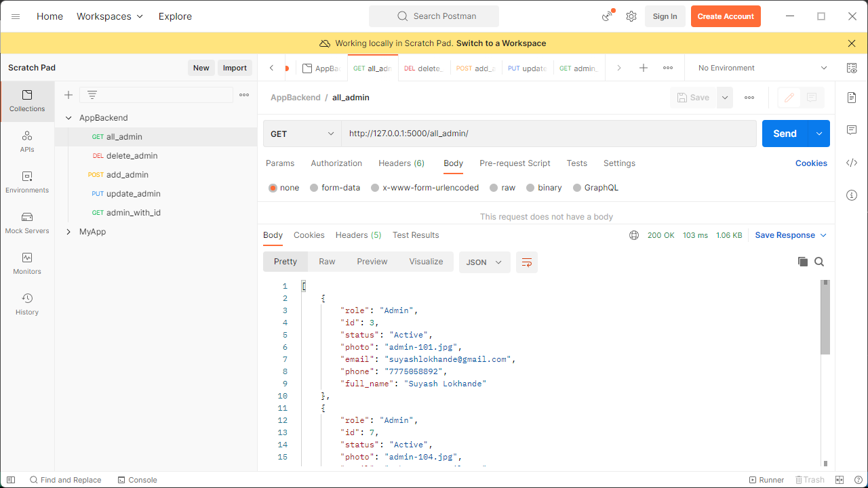Open the Workspaces dropdown

tap(110, 16)
